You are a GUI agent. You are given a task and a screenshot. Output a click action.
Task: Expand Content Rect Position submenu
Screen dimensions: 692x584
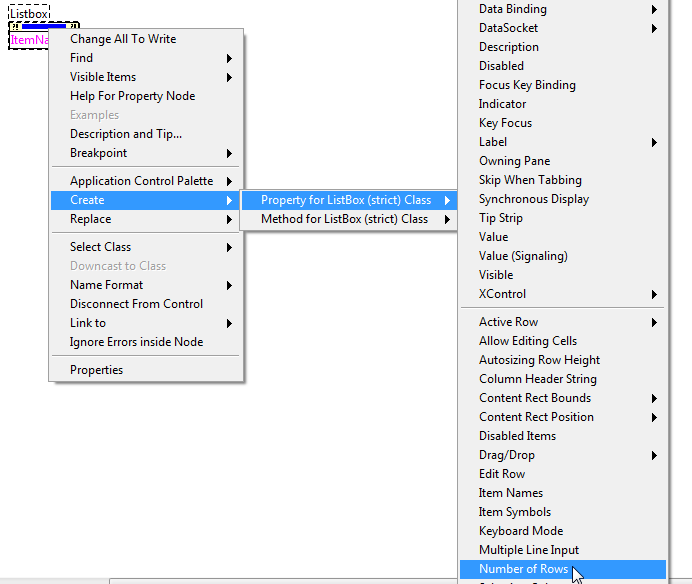pyautogui.click(x=563, y=417)
